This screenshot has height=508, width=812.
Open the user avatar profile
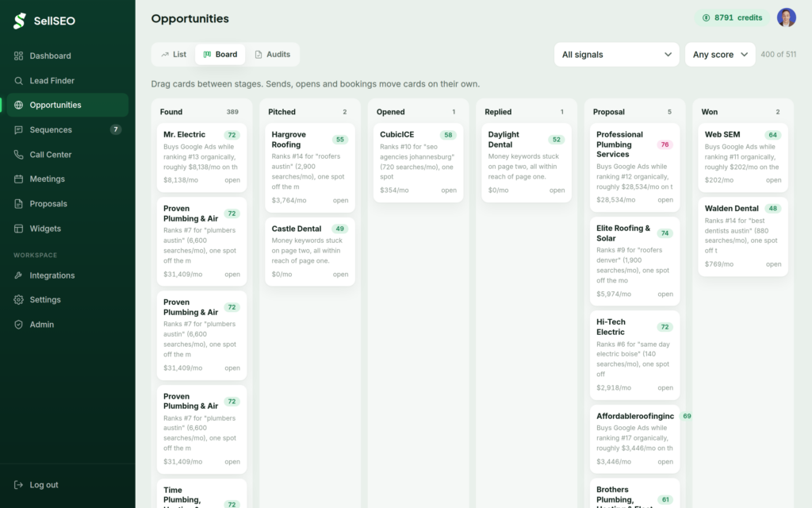(x=786, y=17)
